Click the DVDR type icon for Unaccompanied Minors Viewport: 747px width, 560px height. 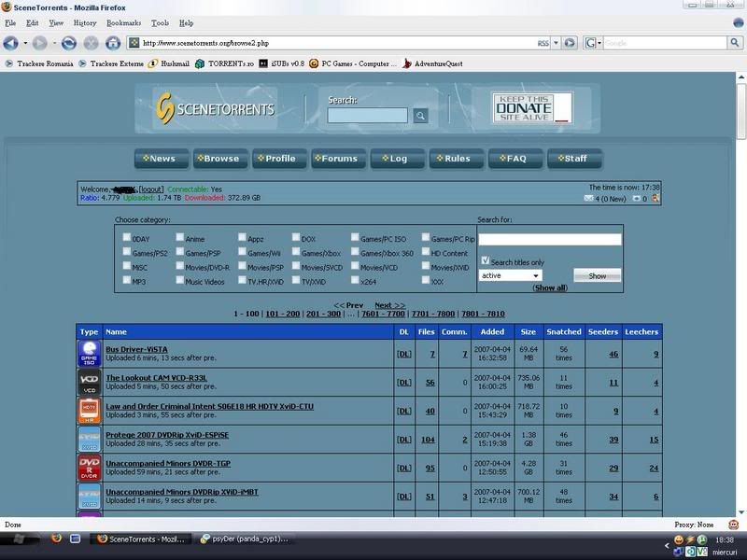tap(89, 468)
